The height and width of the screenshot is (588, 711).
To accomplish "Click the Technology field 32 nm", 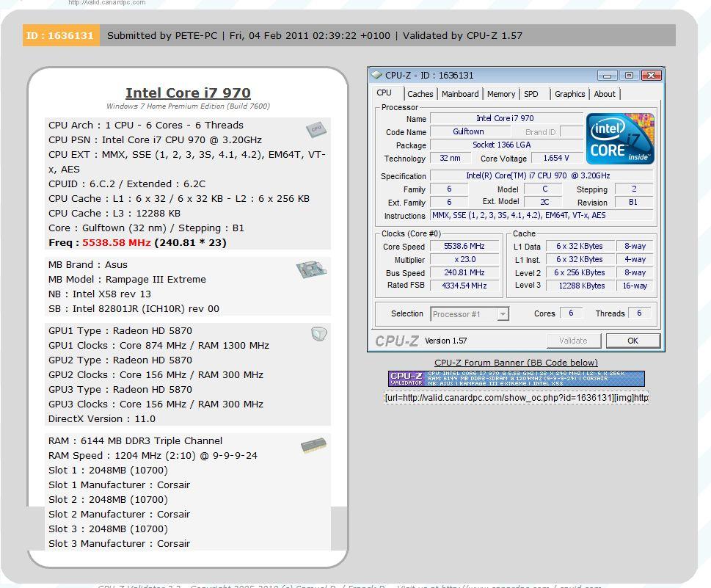I will (x=449, y=158).
